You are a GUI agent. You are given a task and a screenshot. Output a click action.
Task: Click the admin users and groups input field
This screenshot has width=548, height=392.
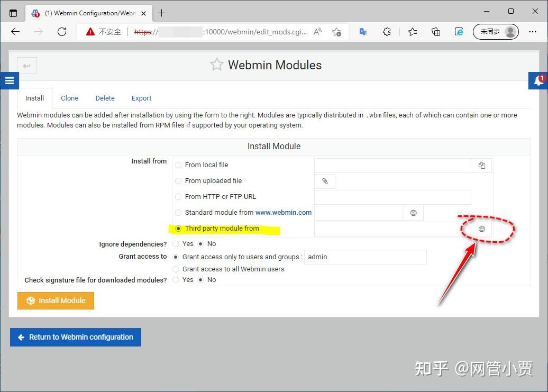click(365, 257)
